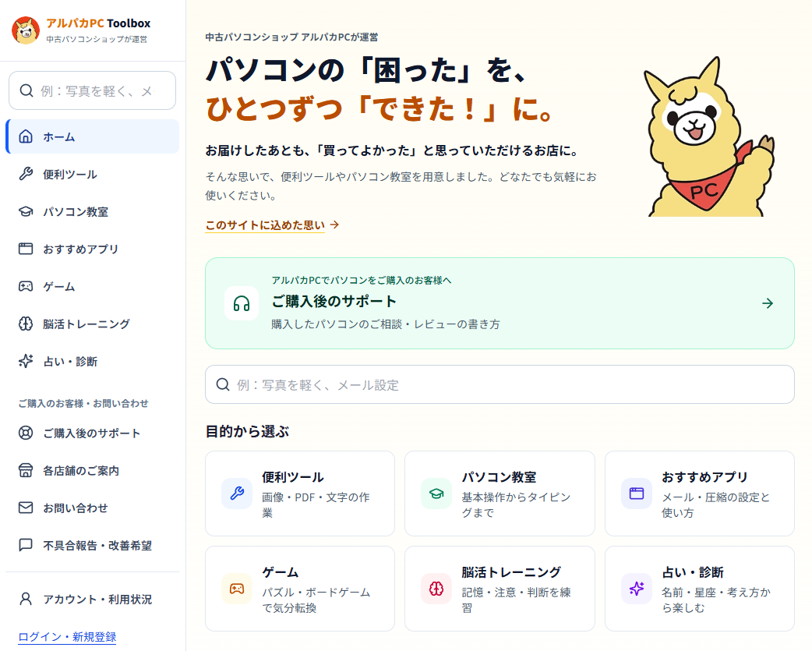
Task: Select 脳活トレーニング in the sidebar
Action: pos(92,324)
